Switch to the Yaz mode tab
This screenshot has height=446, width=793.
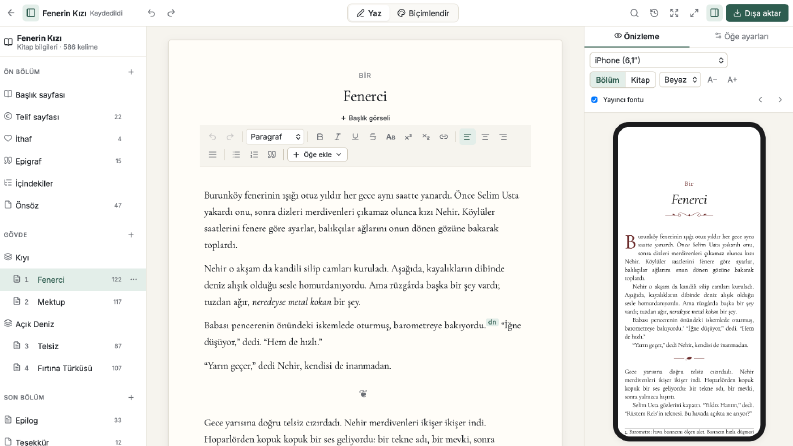tap(369, 13)
